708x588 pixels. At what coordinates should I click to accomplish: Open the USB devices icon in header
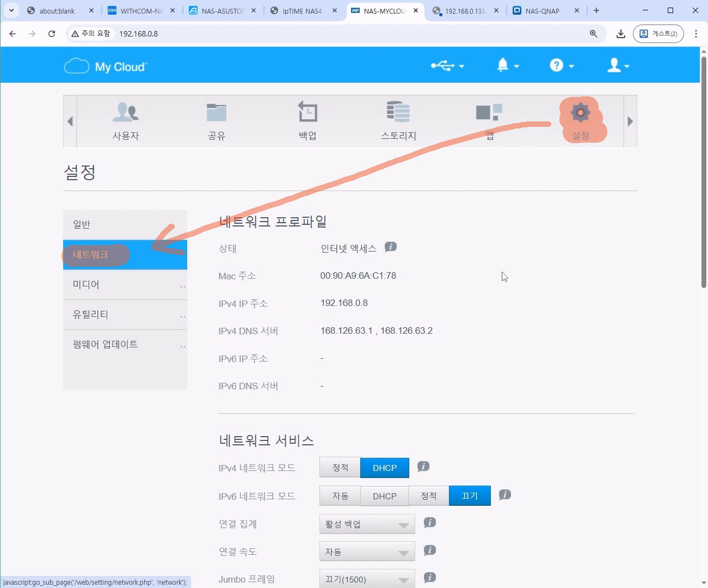[447, 66]
